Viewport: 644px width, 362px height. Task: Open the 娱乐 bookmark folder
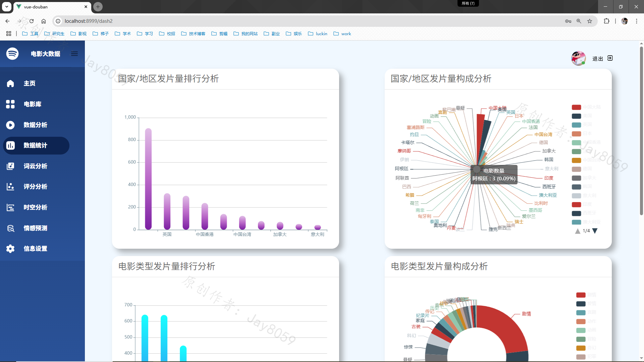[294, 34]
